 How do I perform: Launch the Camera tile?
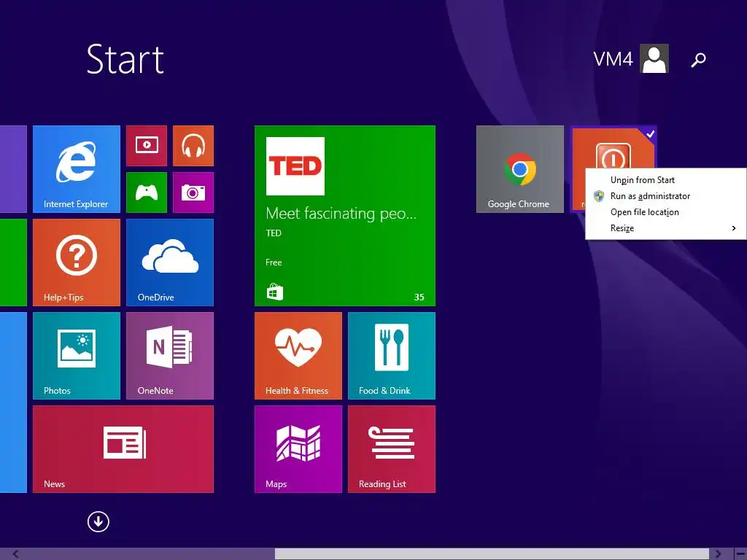pos(193,192)
